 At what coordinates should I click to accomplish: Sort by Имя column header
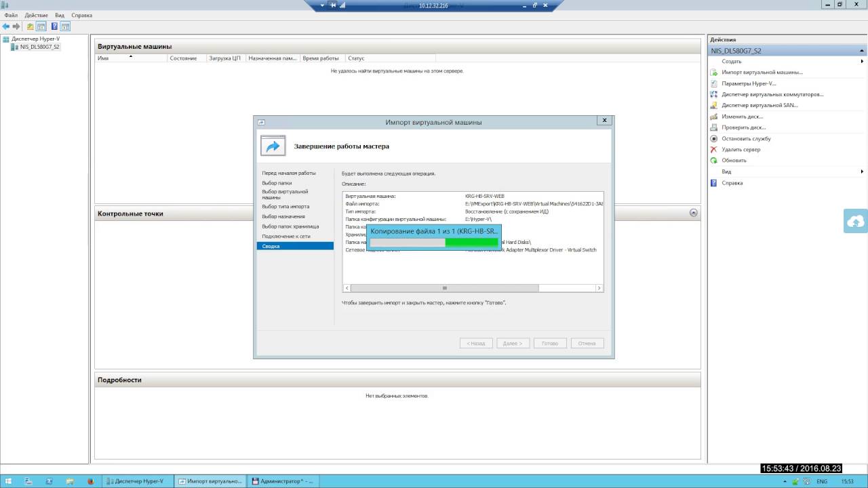click(x=132, y=58)
